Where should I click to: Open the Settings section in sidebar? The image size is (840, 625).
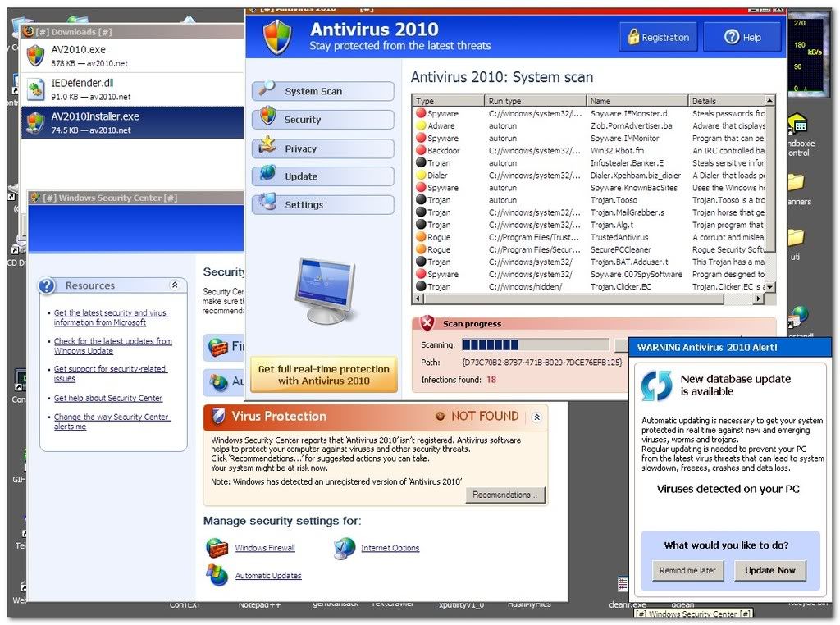coord(322,204)
